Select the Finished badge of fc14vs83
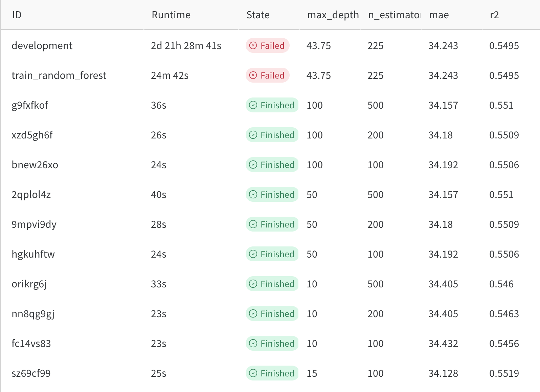Screen dimensions: 540x392 tap(272, 343)
